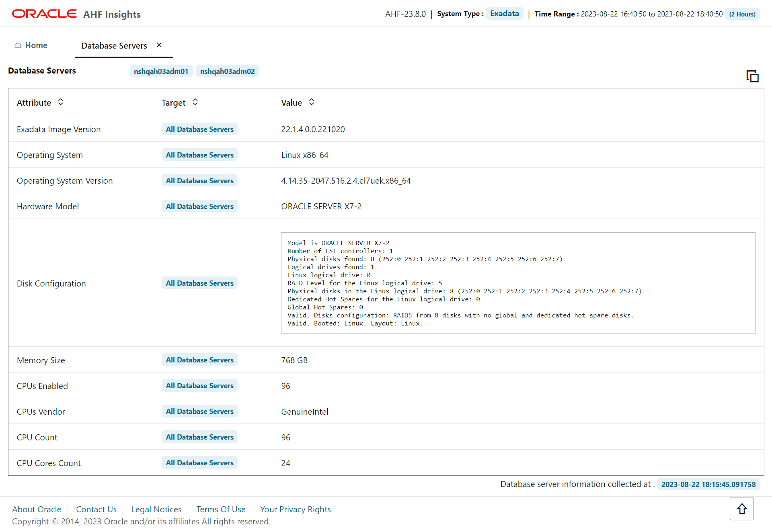Click value 768 GB
772x532 pixels.
click(x=294, y=360)
